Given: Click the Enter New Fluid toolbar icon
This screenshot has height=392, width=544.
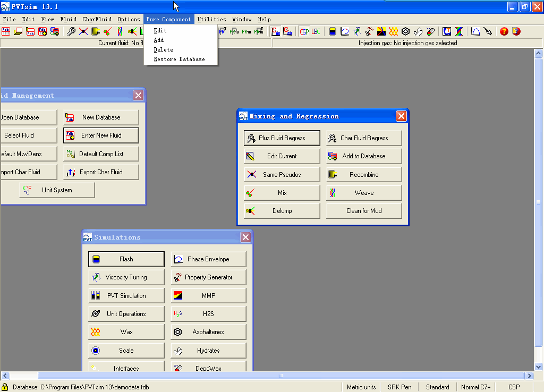Looking at the screenshot, I should (42, 31).
